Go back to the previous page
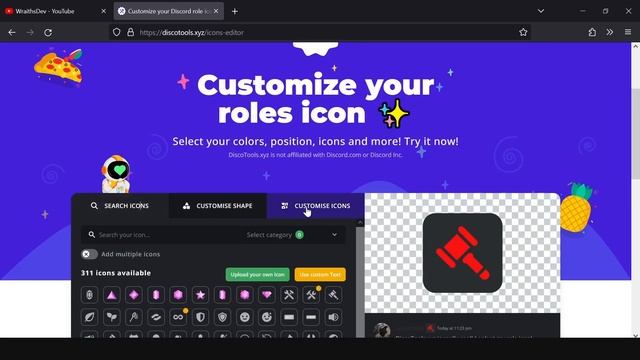Screen dimensions: 640x360 pos(12,32)
